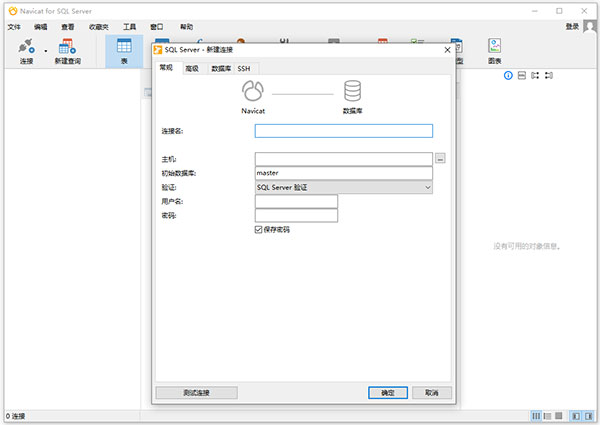Switch to the 数据库 tab
600x425 pixels.
click(221, 68)
